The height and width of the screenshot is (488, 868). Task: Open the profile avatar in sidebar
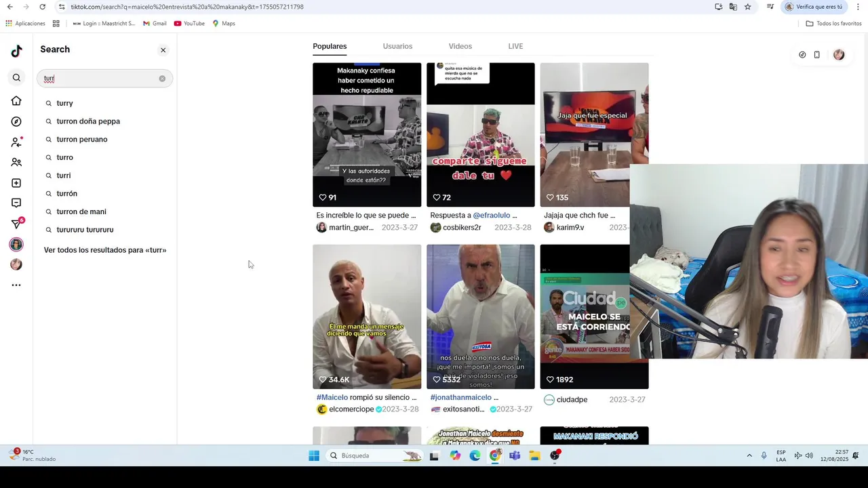click(x=16, y=265)
